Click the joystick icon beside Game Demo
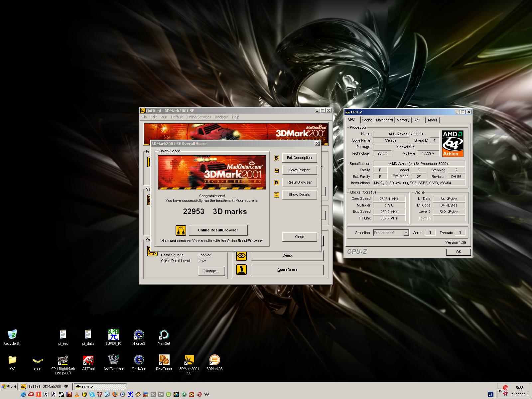 point(241,270)
